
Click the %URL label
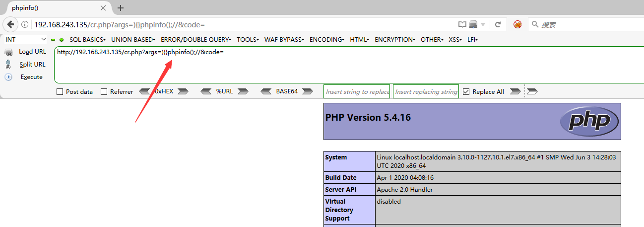224,91
